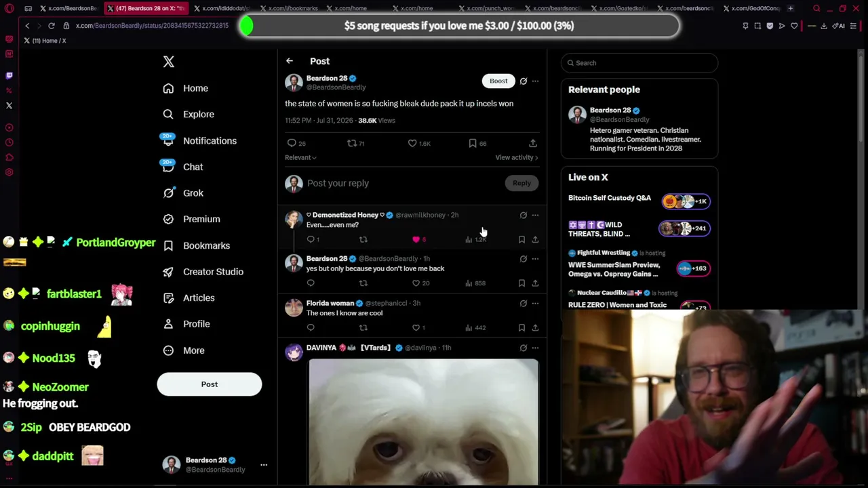This screenshot has height=488, width=868.
Task: Open the more options menu on the main post
Action: [x=535, y=81]
